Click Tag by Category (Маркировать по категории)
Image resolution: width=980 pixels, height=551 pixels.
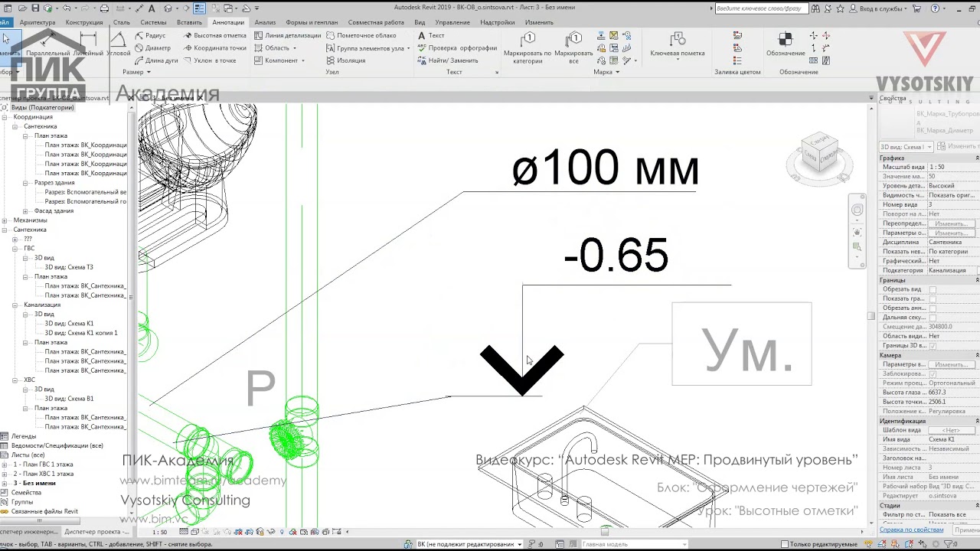point(528,47)
